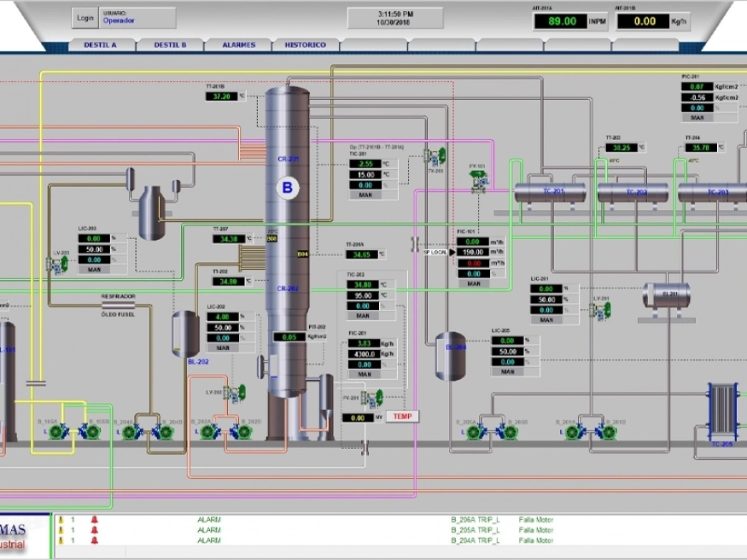Select the B_206A TRIP_L alarm row
The width and height of the screenshot is (747, 560).
(475, 519)
